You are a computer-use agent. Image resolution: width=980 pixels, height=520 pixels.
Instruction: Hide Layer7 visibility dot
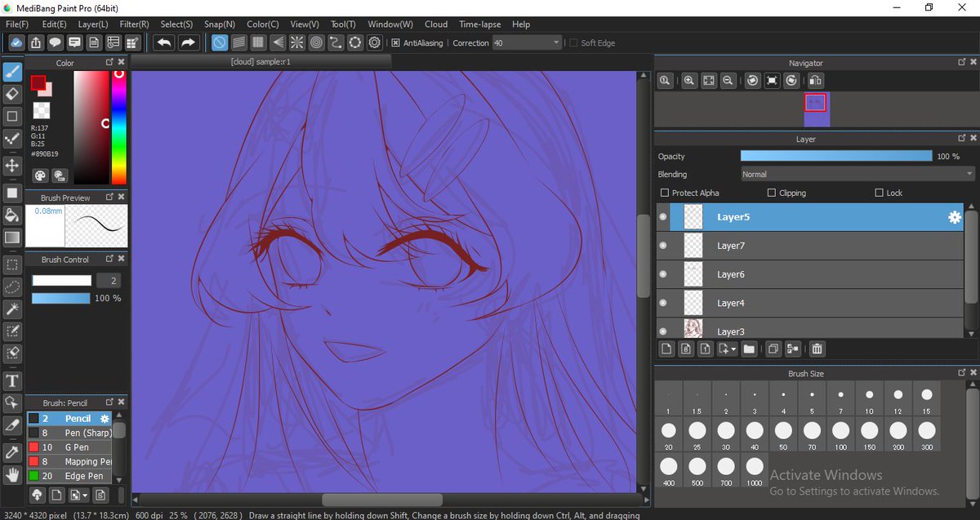pyautogui.click(x=663, y=246)
